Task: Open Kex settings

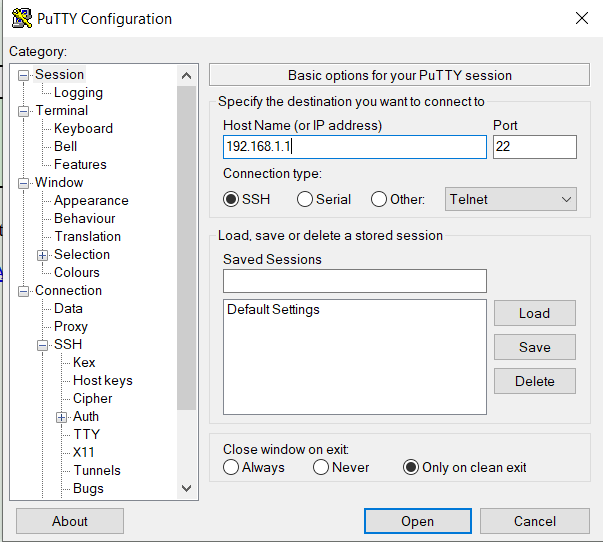Action: [x=84, y=362]
